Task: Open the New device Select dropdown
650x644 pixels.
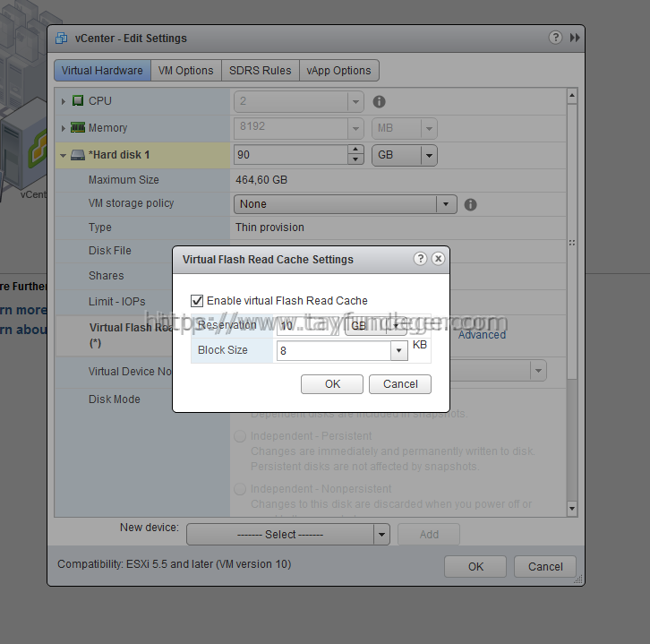Action: (x=381, y=535)
